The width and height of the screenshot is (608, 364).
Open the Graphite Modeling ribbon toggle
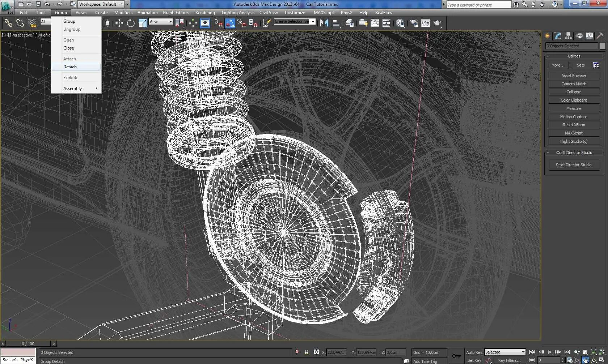pyautogui.click(x=363, y=23)
